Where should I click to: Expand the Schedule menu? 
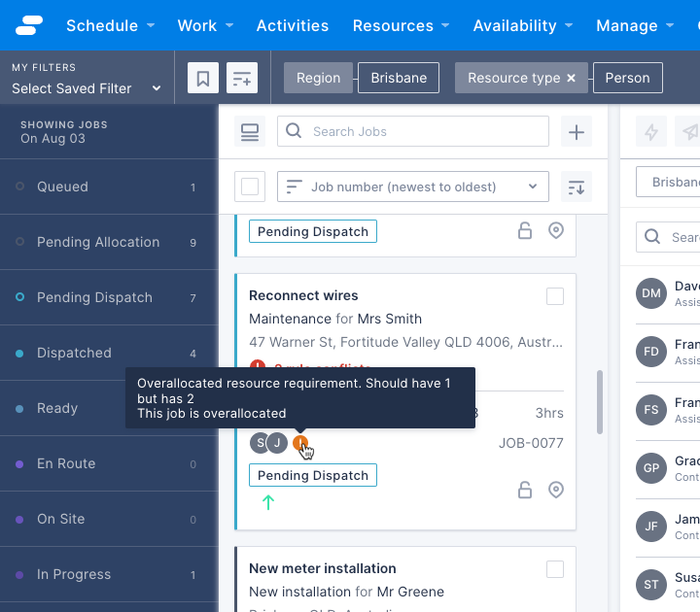coord(109,25)
